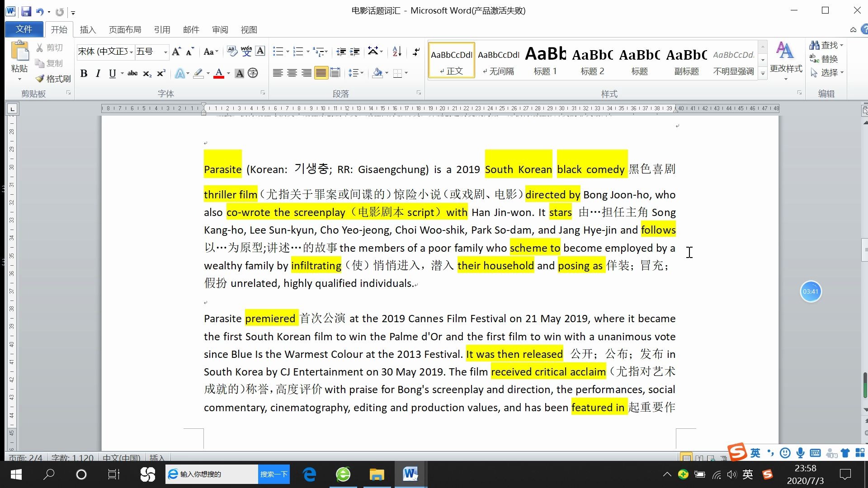Open the Change Case Aa dropdown

(x=211, y=52)
